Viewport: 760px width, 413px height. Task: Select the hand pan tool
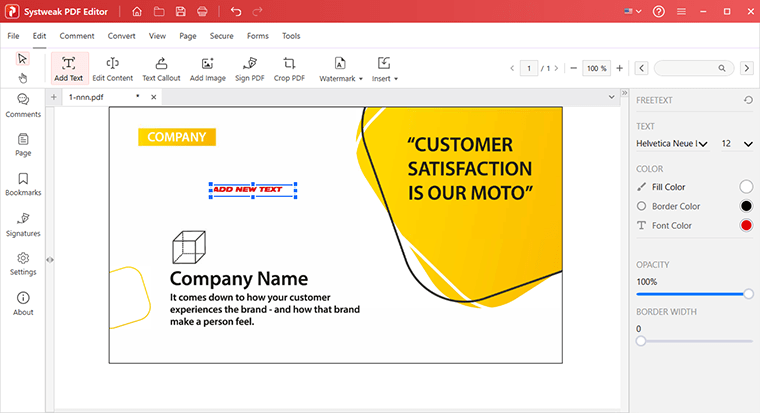tap(22, 78)
